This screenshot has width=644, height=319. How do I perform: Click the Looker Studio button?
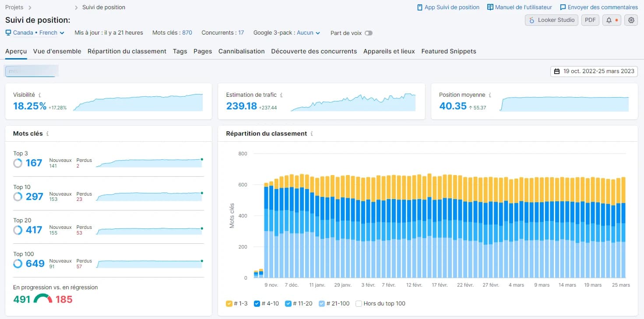[552, 20]
